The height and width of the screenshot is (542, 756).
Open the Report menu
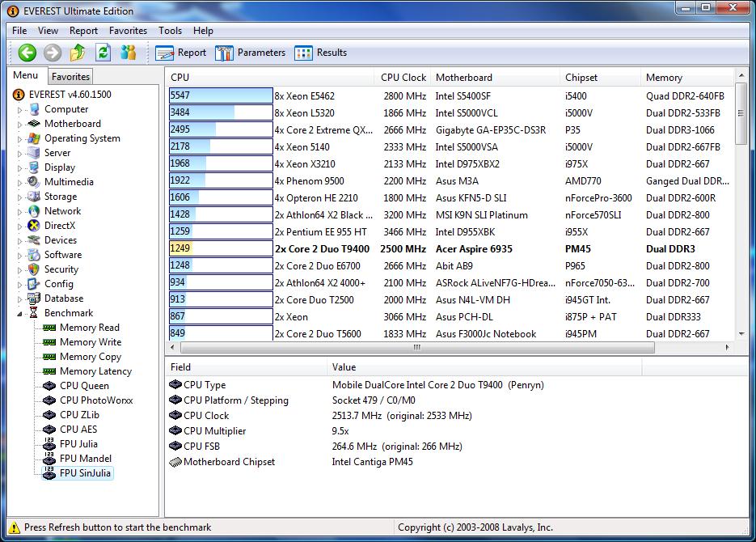point(83,31)
